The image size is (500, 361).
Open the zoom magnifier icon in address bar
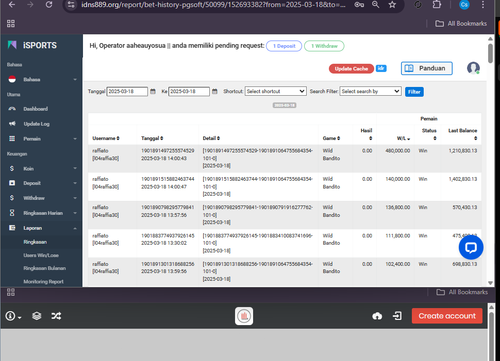376,5
